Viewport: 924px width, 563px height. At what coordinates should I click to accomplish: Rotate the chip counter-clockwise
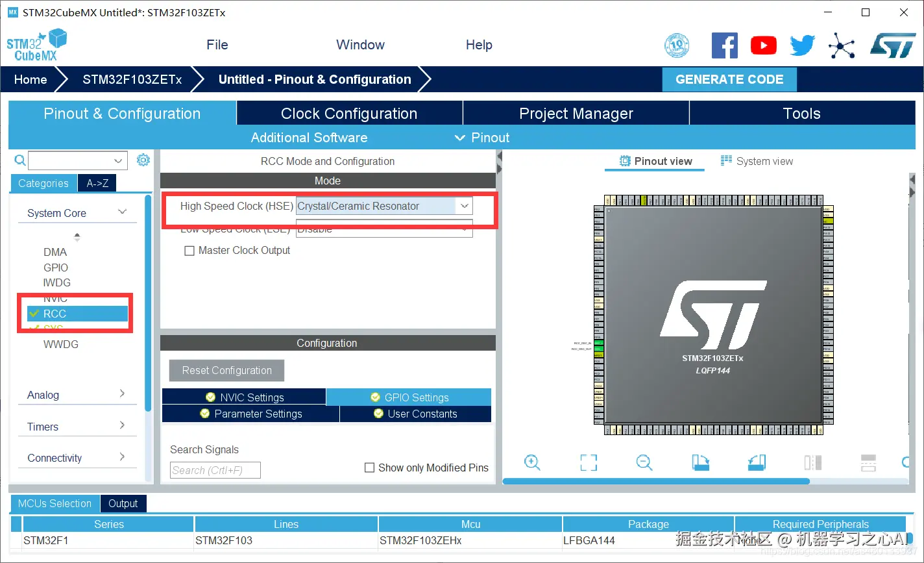pos(757,462)
